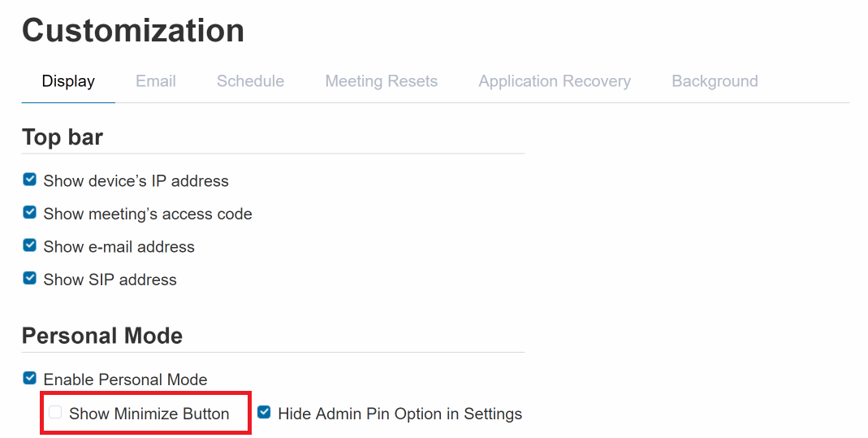
Task: Click the "Hide Admin Pin Option in Settings" text
Action: 399,414
